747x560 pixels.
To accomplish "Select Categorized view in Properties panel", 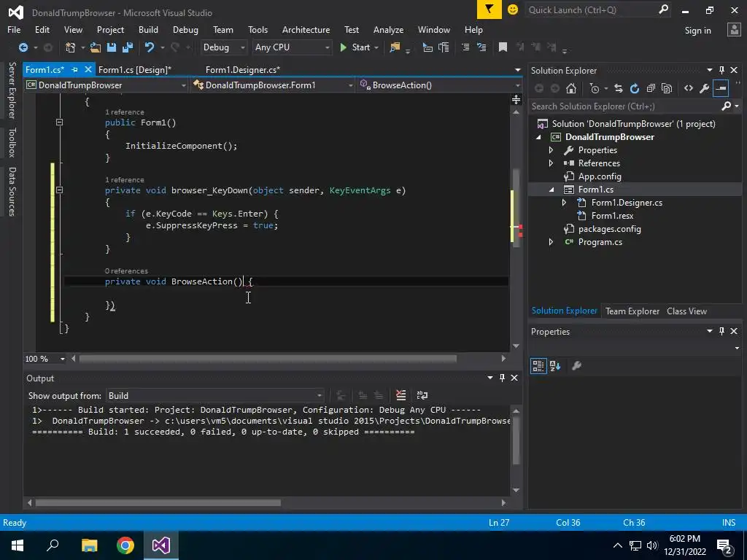I will [538, 366].
